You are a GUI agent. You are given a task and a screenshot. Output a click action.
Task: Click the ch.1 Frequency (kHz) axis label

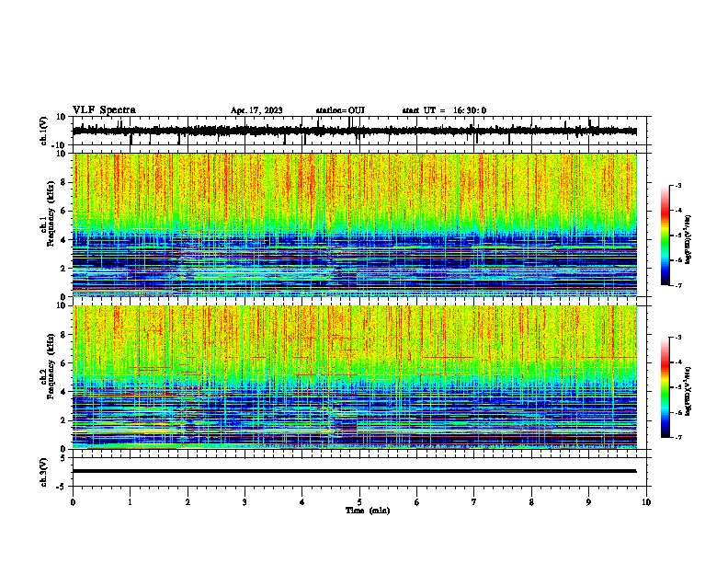point(47,214)
